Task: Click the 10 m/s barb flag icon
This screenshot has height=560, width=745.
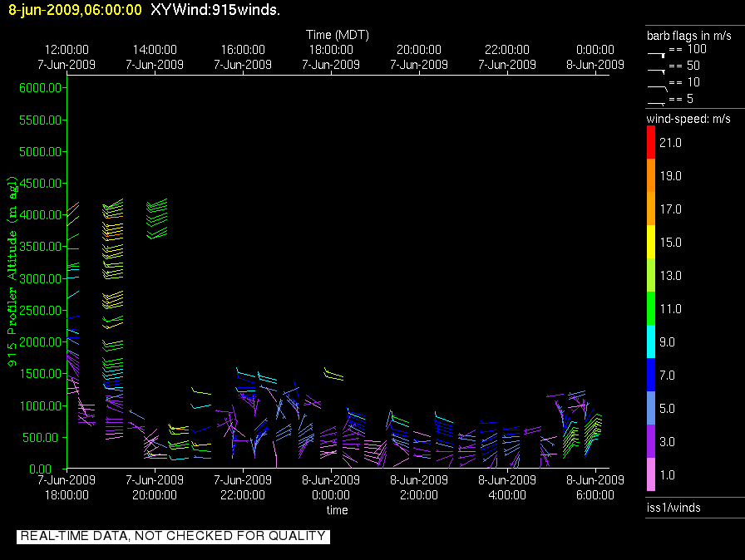Action: coord(657,85)
